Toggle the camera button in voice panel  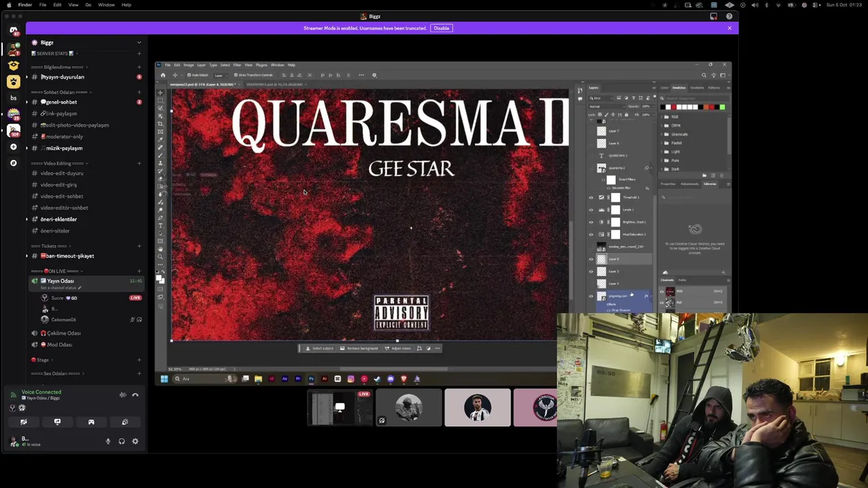[x=24, y=422]
